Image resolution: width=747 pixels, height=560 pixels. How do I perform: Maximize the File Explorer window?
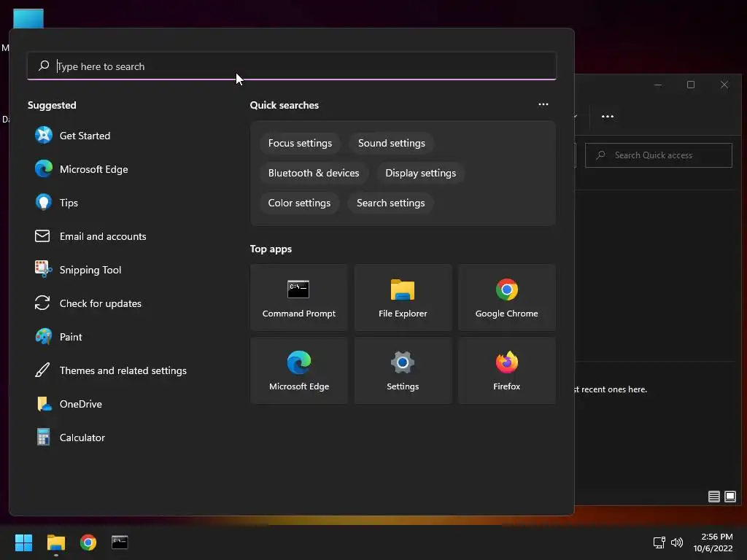pos(691,85)
